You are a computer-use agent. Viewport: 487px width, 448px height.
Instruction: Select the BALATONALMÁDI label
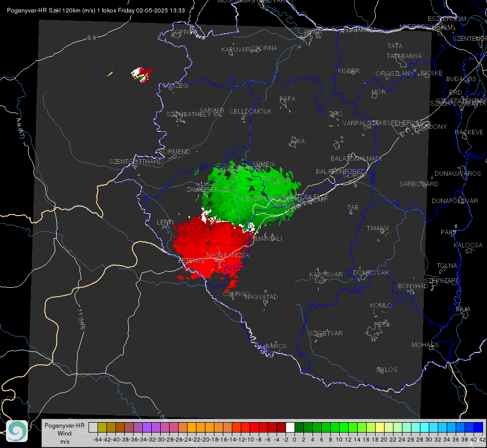coord(356,159)
